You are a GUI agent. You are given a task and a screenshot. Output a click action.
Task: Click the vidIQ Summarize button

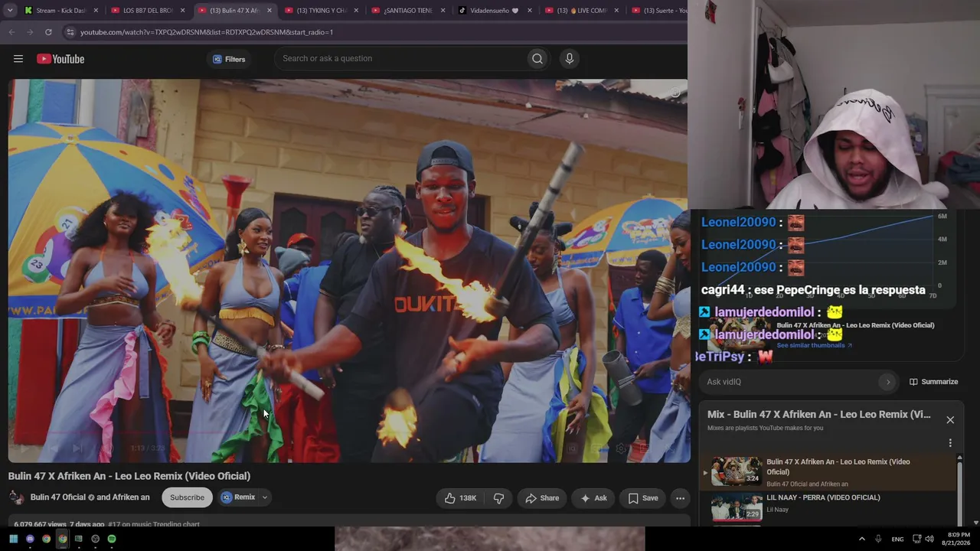933,382
